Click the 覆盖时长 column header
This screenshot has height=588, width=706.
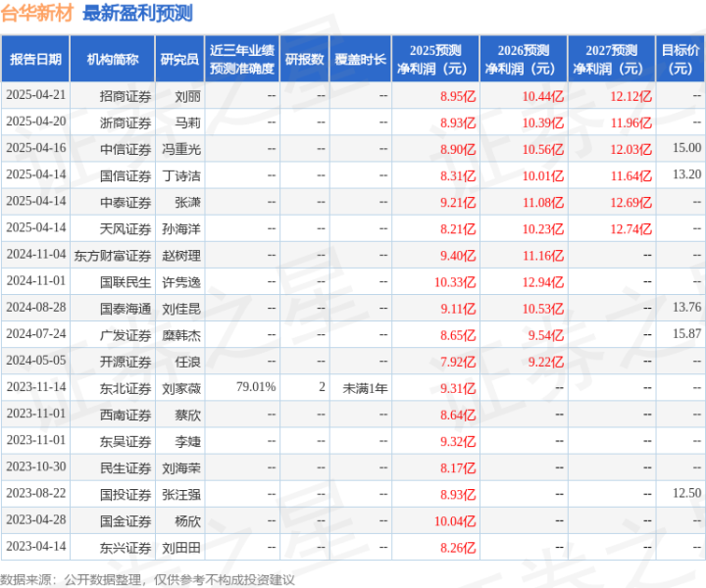click(361, 60)
